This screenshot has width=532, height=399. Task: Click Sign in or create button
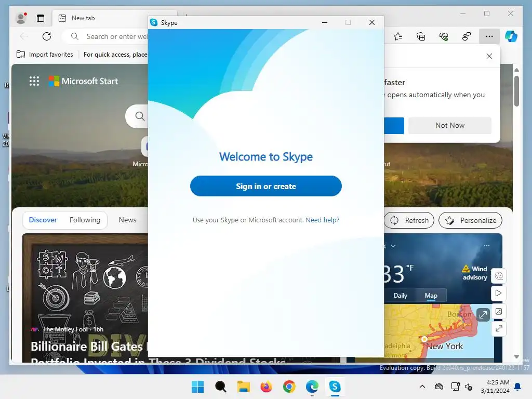point(265,186)
